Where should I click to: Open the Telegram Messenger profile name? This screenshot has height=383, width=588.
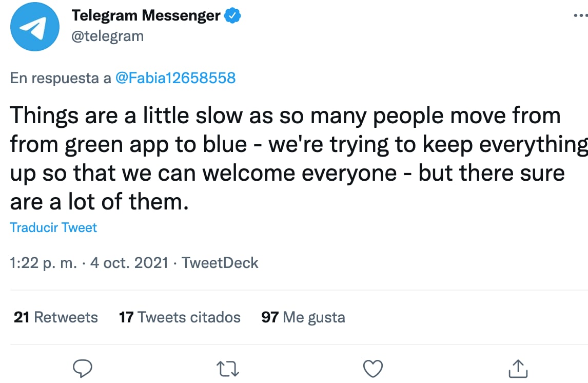tap(146, 16)
